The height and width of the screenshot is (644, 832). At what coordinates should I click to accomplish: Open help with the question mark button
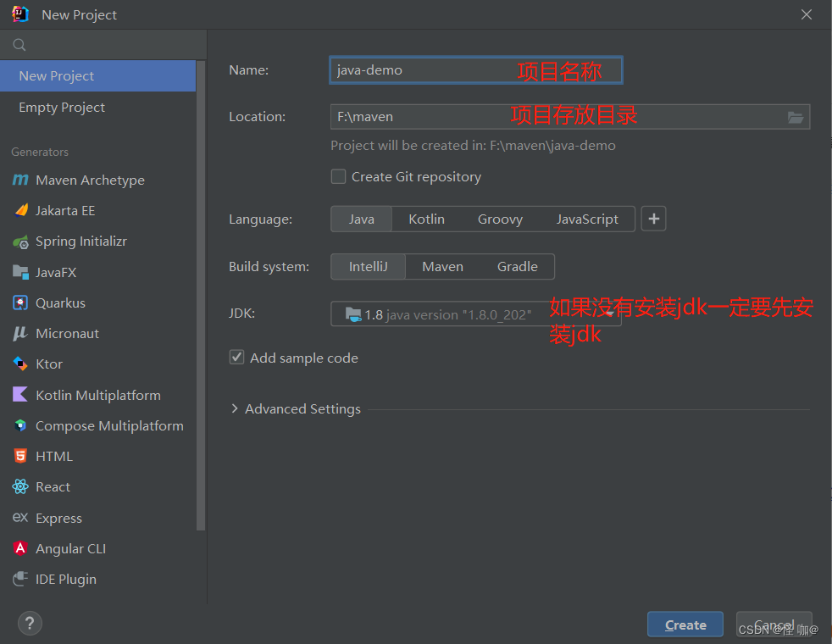point(30,624)
